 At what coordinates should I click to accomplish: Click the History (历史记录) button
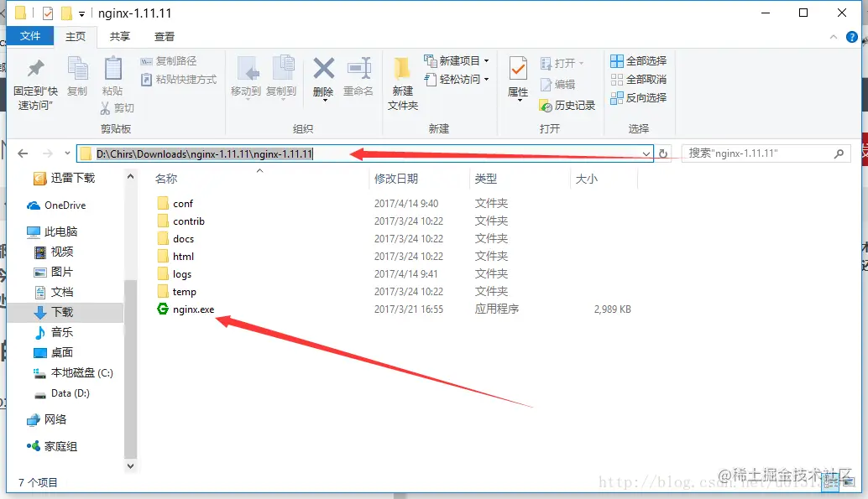click(x=567, y=105)
